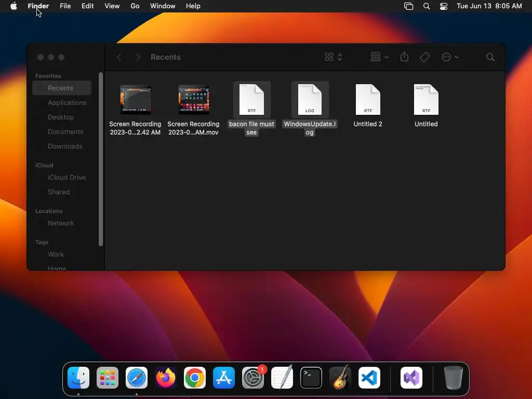This screenshot has height=399, width=532.
Task: Select the WindowsUpdate.log file icon
Action: [310, 99]
